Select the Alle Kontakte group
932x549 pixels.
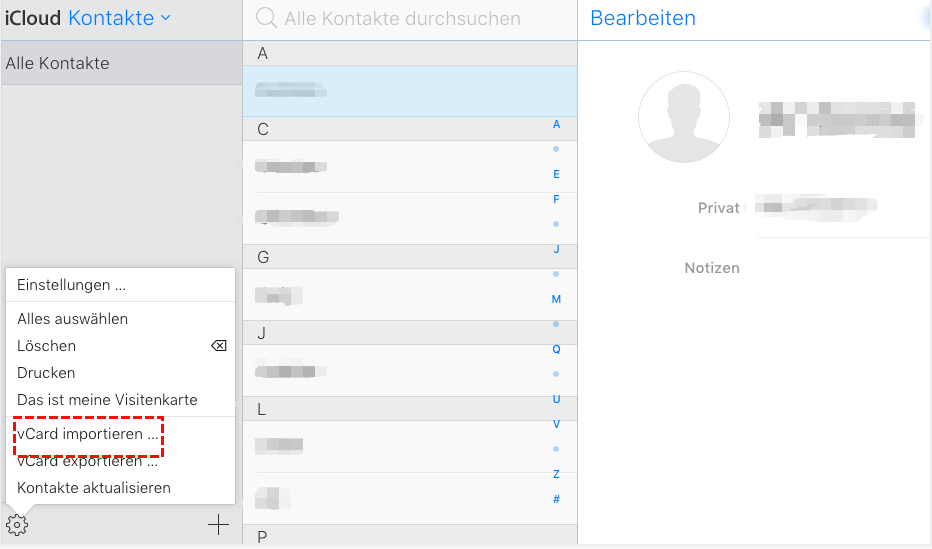tap(58, 63)
